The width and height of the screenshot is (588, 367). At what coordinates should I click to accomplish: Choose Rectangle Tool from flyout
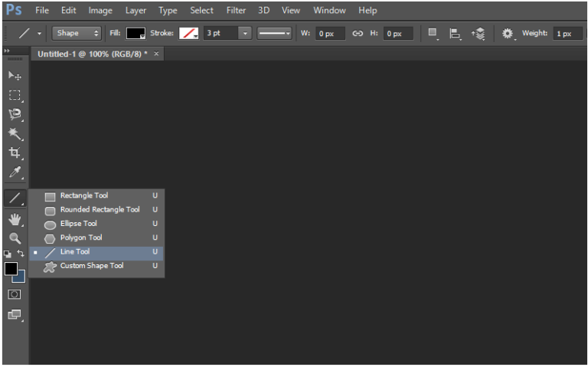tap(96, 195)
